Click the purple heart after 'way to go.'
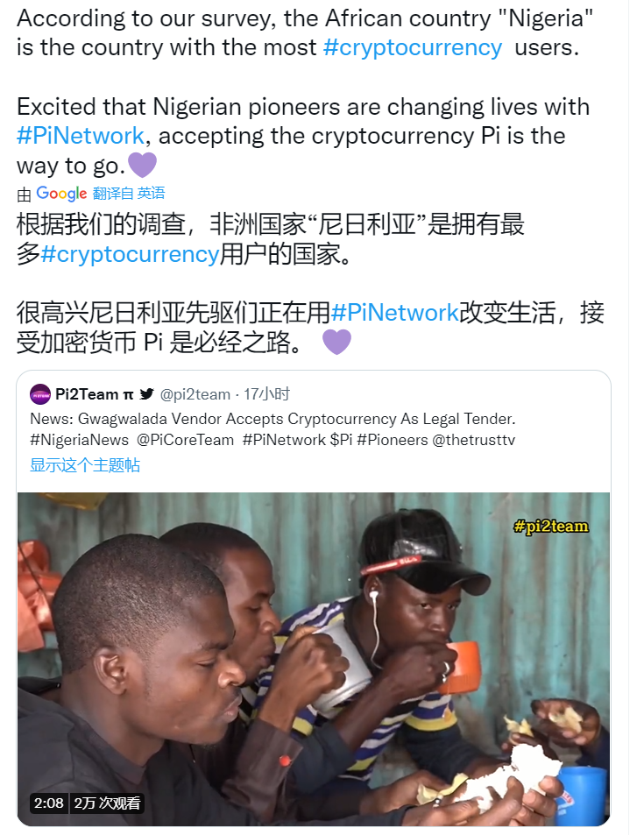Screen dimensions: 644x835 click(x=143, y=164)
